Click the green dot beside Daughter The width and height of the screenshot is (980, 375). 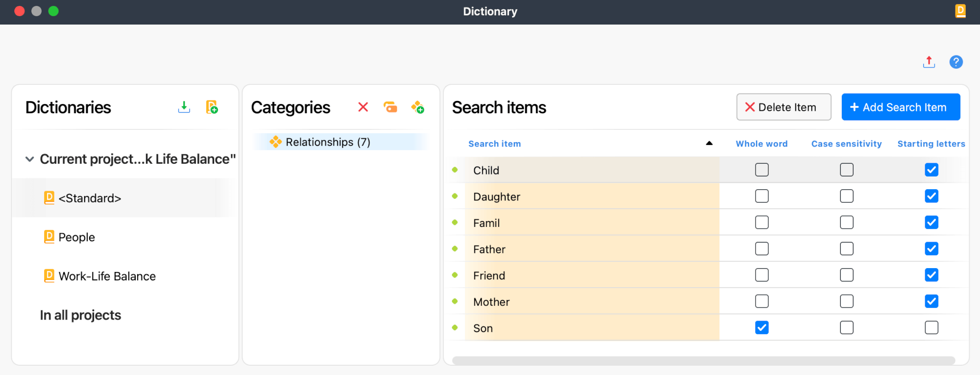(455, 196)
